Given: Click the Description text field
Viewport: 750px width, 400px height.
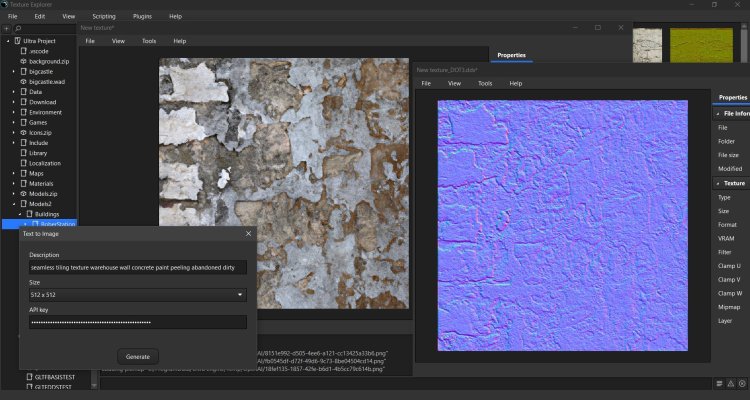Looking at the screenshot, I should click(137, 268).
